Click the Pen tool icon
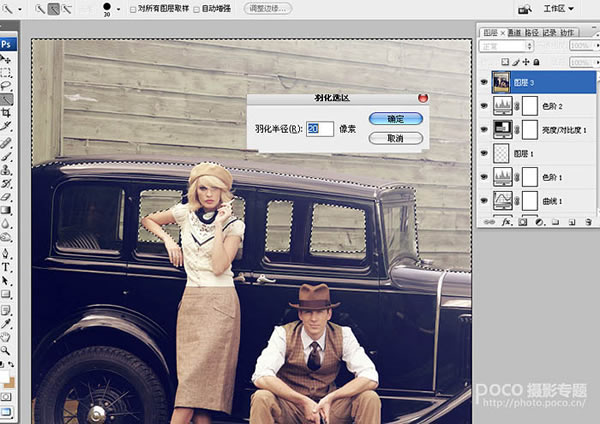Screen dimensions: 600x424 pyautogui.click(x=6, y=253)
